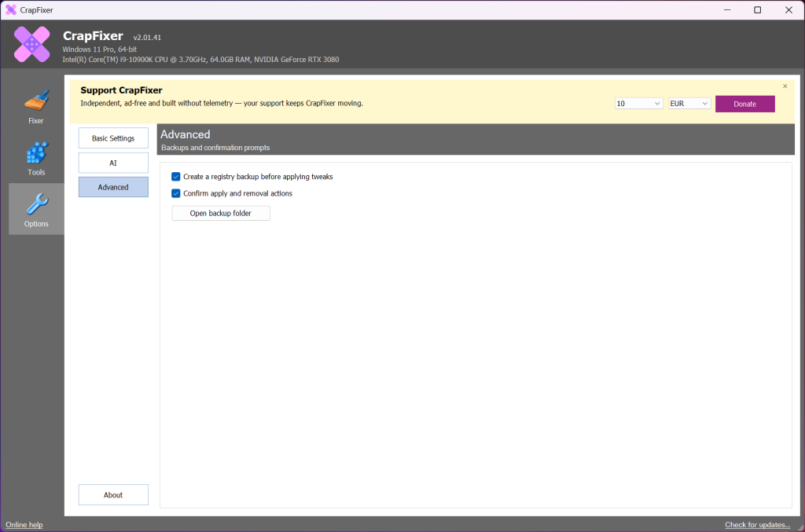Expand the donation amount dropdown showing 10
Image resolution: width=805 pixels, height=532 pixels.
pyautogui.click(x=638, y=104)
